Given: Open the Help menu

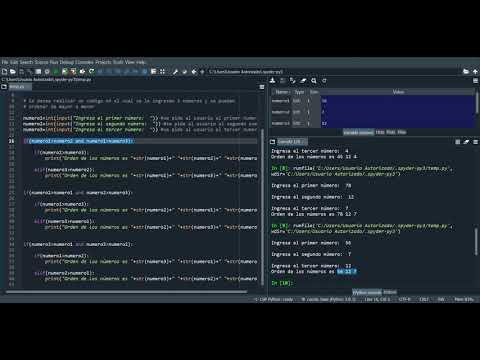Looking at the screenshot, I should pos(141,62).
